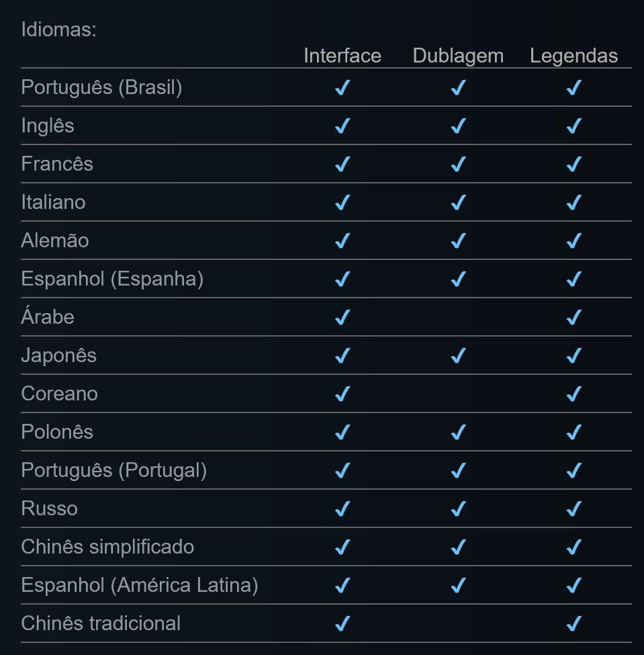Click the Dublagem checkmark for Japonês
644x655 pixels.
458,356
